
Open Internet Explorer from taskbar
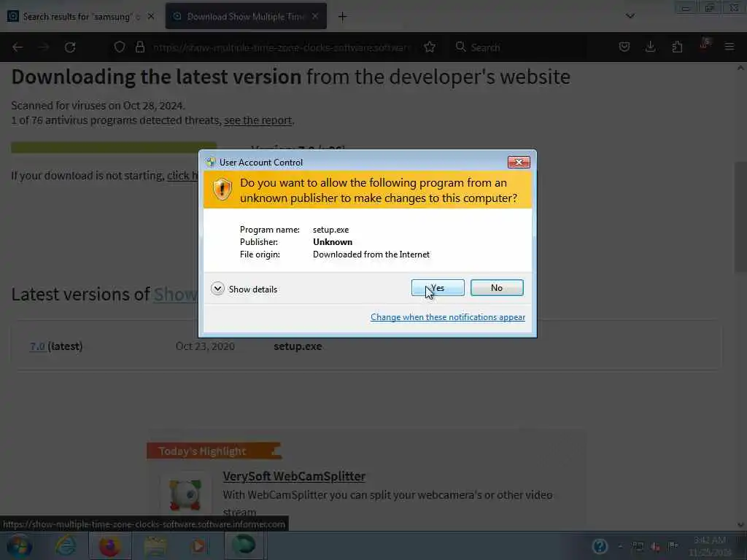65,545
